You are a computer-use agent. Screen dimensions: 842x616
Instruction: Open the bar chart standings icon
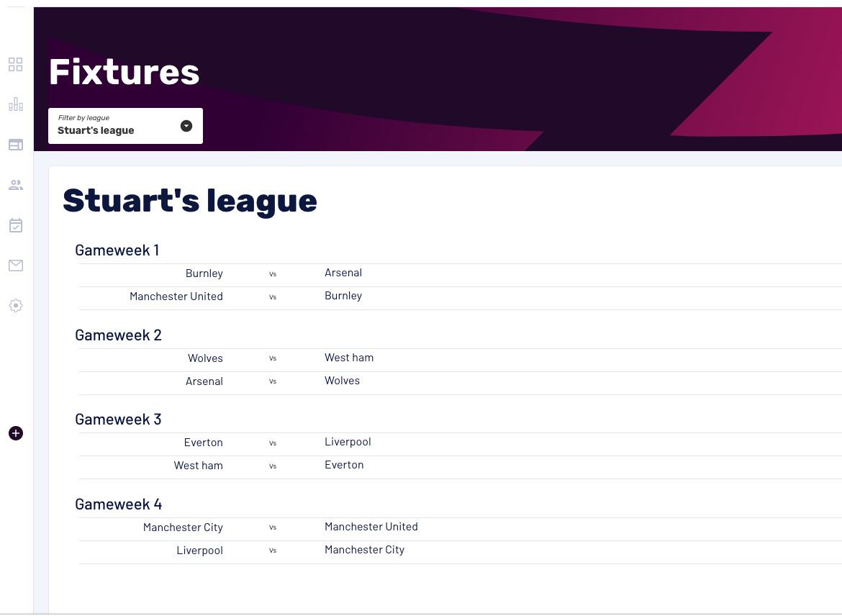(x=15, y=105)
